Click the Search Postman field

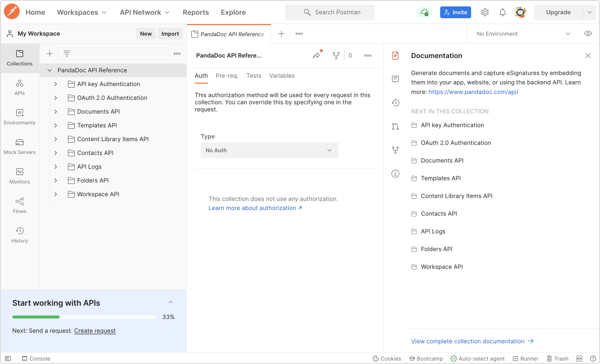[330, 12]
